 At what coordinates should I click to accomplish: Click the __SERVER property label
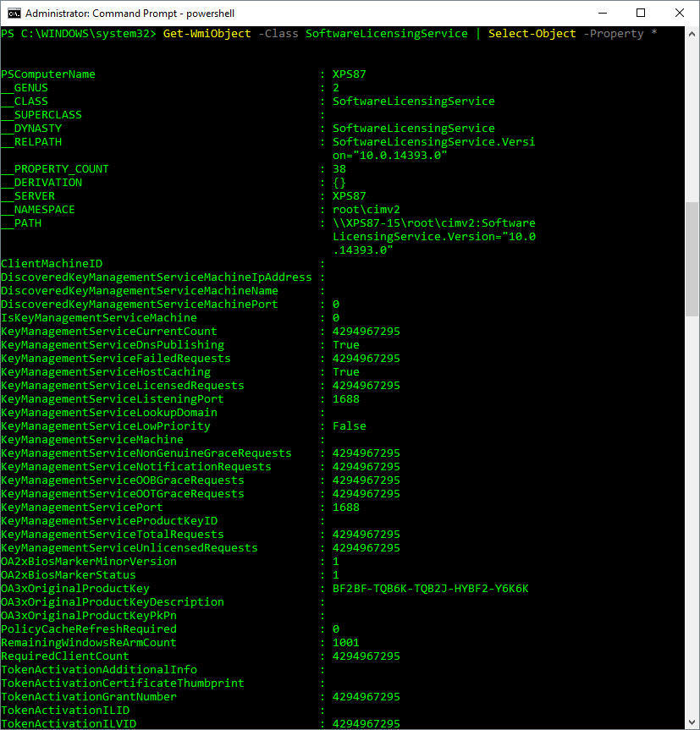pyautogui.click(x=27, y=195)
